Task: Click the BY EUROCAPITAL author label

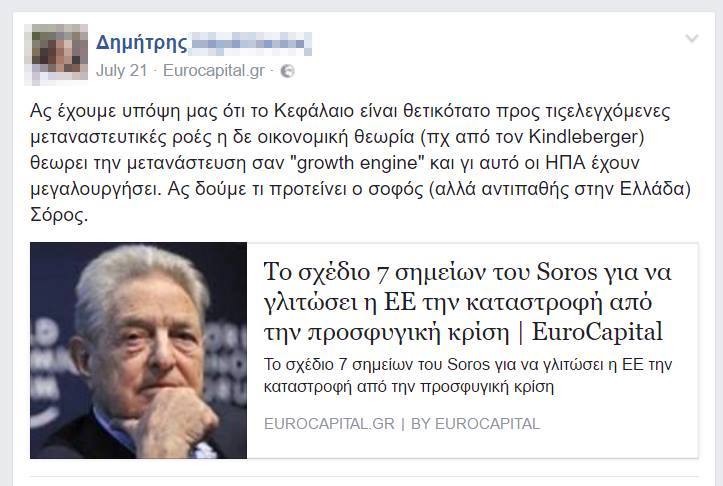Action: tap(475, 424)
